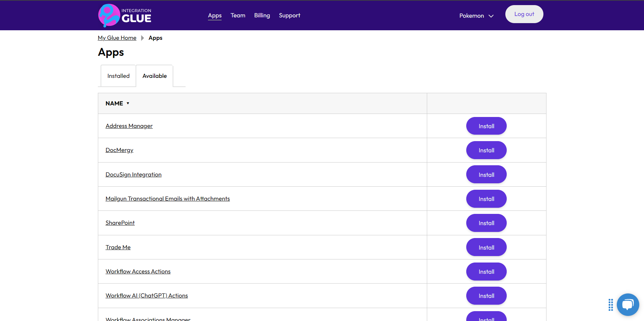The image size is (644, 321).
Task: Install the Address Manager app
Action: [486, 126]
